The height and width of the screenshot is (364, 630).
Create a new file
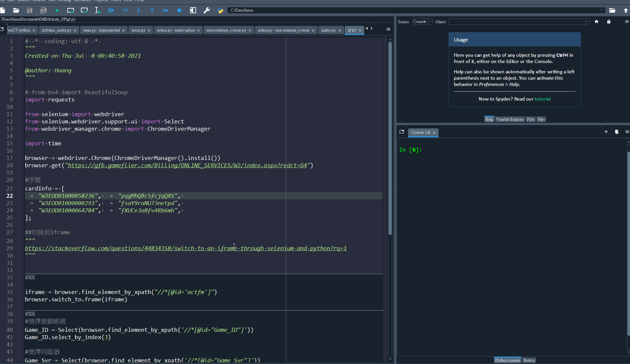tap(3, 10)
